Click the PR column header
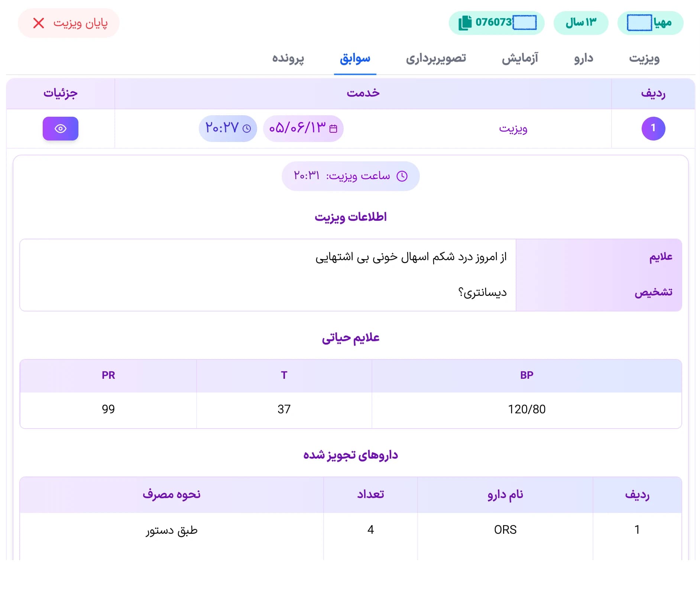This screenshot has height=591, width=700. (x=108, y=375)
